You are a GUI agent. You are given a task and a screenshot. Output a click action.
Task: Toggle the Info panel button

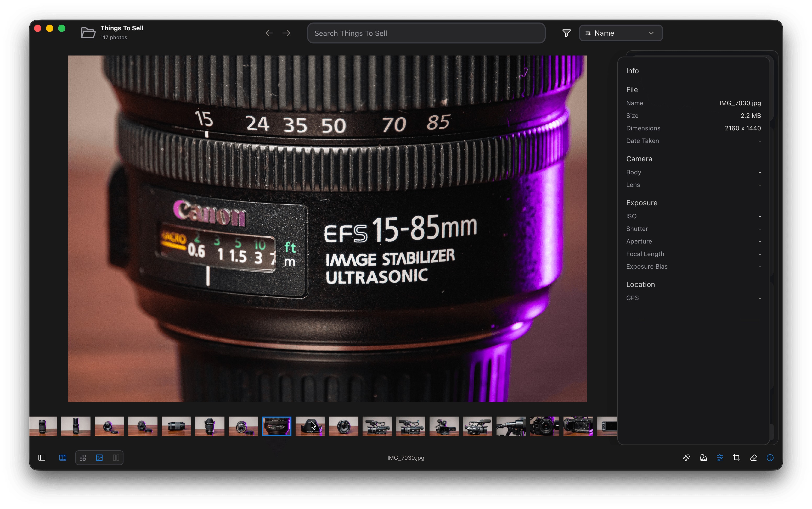(x=770, y=458)
